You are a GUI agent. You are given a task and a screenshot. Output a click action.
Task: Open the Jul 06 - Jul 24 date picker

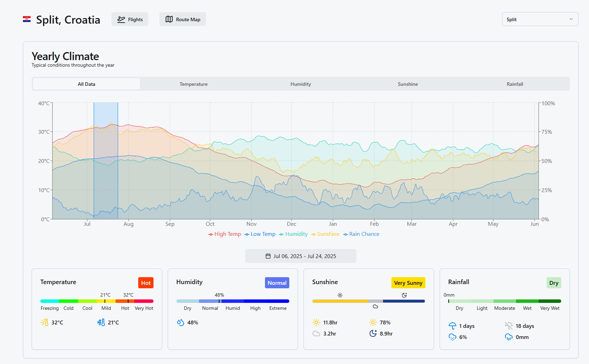point(301,256)
